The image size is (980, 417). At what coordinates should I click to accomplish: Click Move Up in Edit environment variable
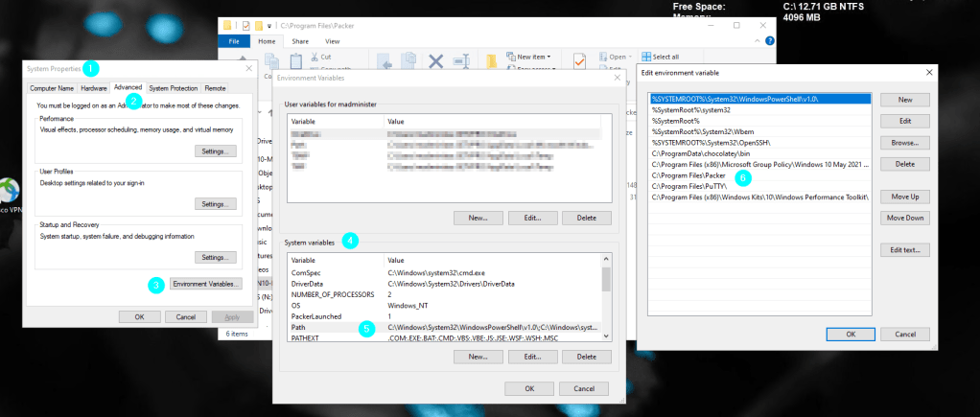(x=904, y=197)
